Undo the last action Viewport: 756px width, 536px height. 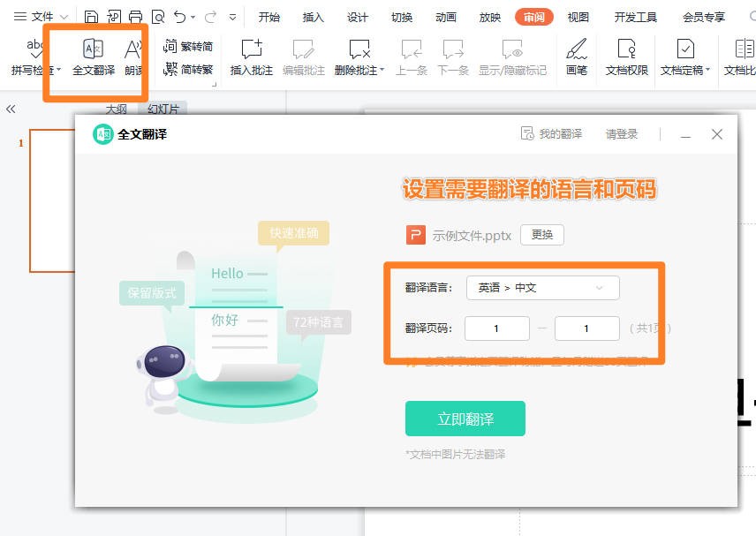click(180, 17)
